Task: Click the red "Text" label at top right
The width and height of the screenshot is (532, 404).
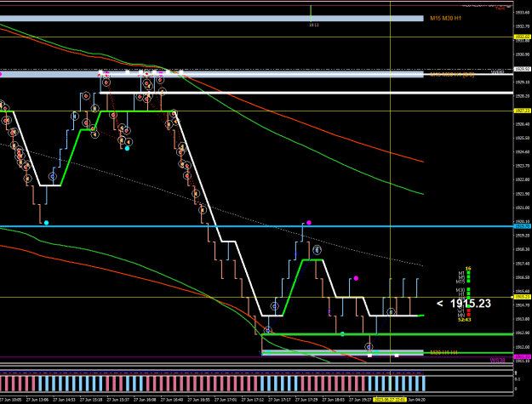Action: 501,9
